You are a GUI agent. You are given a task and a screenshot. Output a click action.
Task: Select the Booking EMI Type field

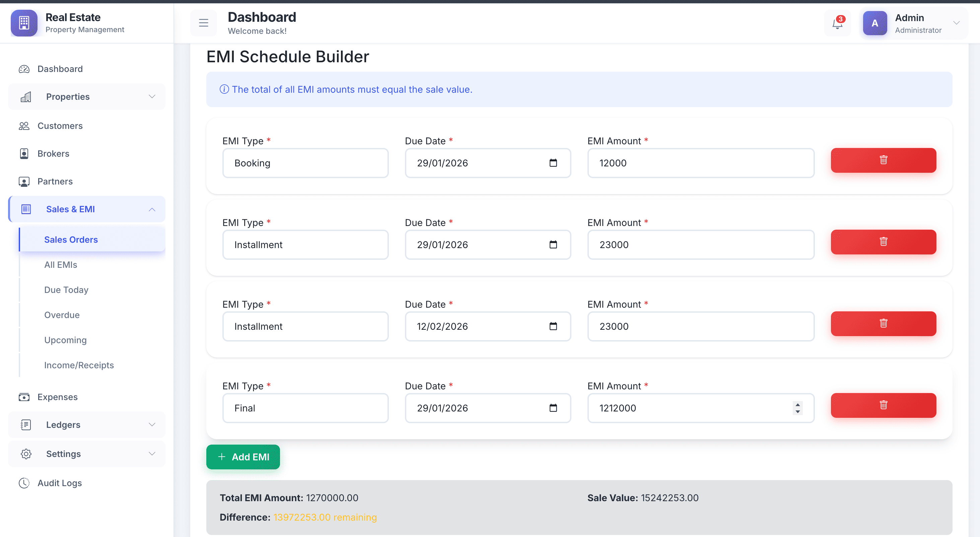(x=305, y=163)
